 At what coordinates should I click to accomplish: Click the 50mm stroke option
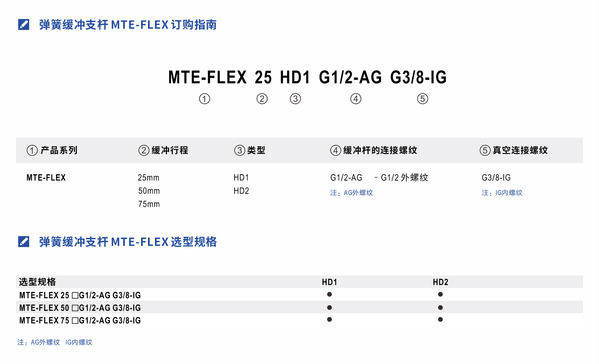[149, 191]
